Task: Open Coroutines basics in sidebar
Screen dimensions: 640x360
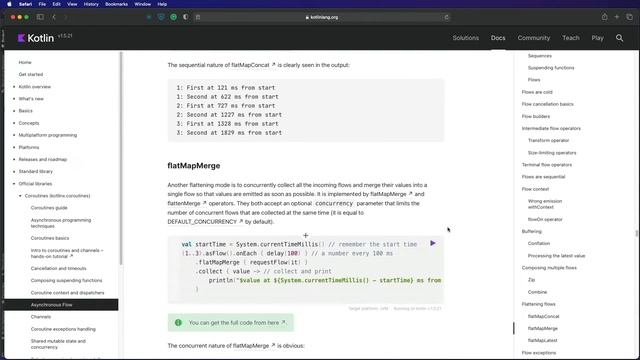Action: coord(50,238)
